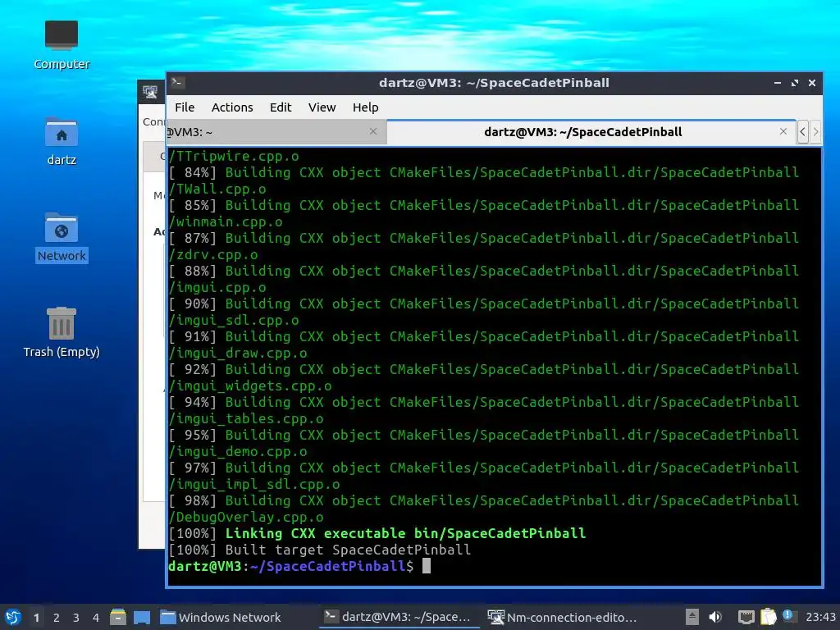This screenshot has height=630, width=840.
Task: Click '/imgui_draw.cpp.o' terminal text
Action: point(238,353)
